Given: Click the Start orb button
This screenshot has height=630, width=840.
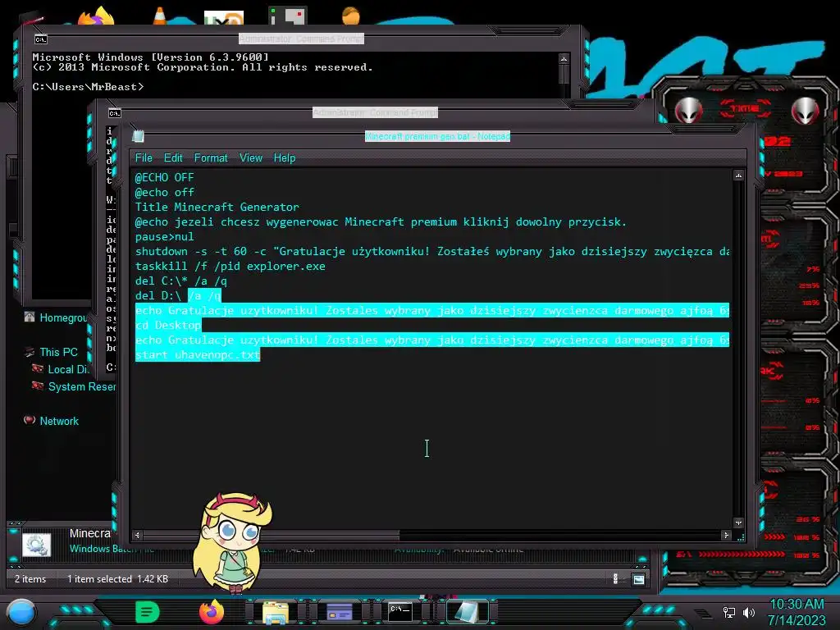Looking at the screenshot, I should (21, 612).
